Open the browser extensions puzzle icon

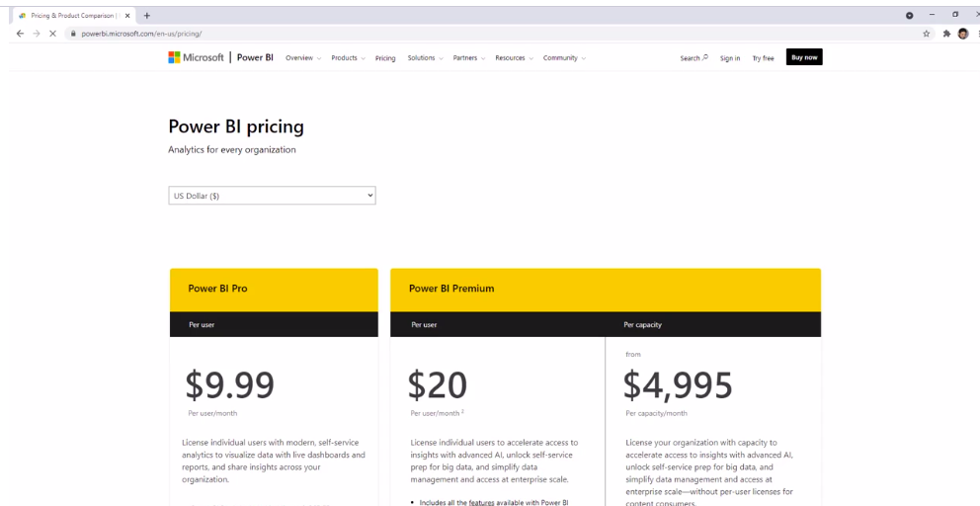click(946, 34)
